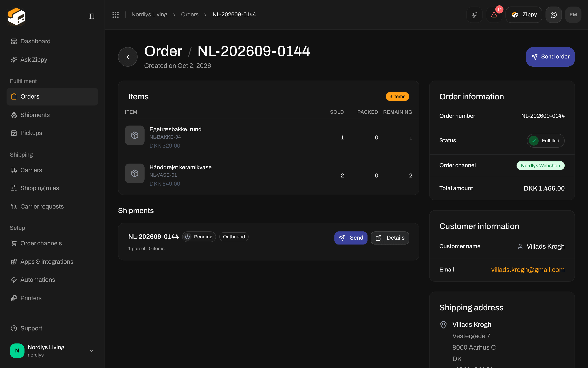Click the Outbound shipment tag
Viewport: 588px width, 368px height.
coord(234,237)
